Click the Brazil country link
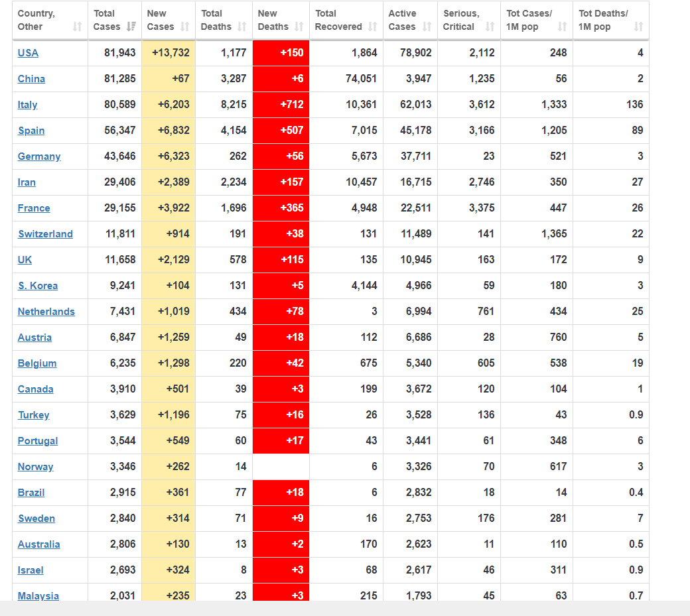The width and height of the screenshot is (690, 616). (x=31, y=493)
